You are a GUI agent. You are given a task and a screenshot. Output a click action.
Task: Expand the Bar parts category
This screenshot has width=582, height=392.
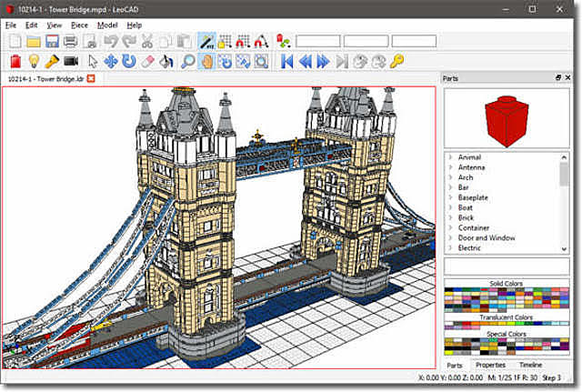450,187
